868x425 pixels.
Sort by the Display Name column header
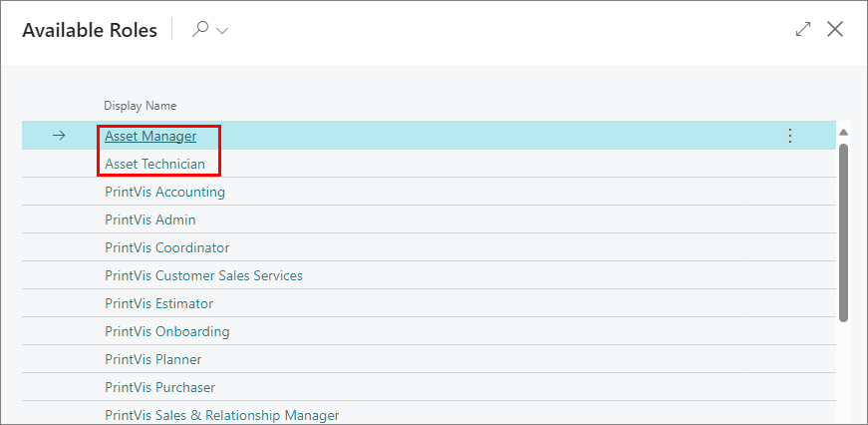coord(141,106)
